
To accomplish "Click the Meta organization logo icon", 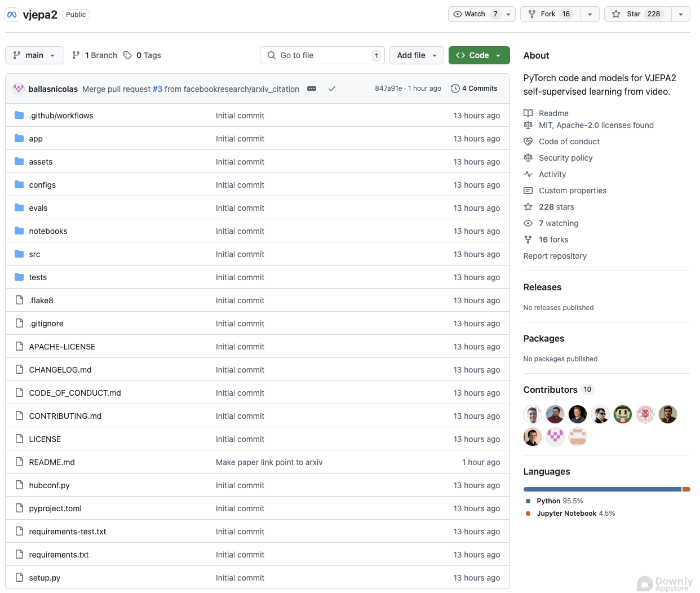I will point(12,15).
